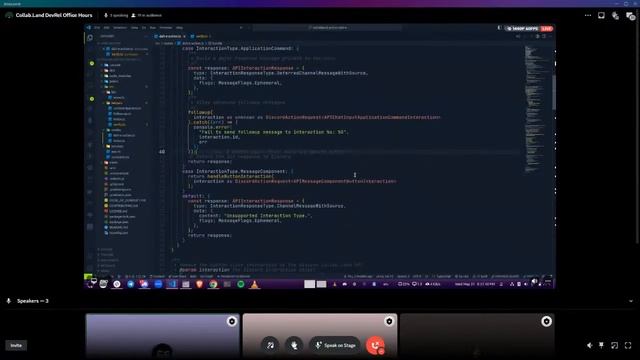640x360 pixels.
Task: Click the Invite button
Action: pos(16,345)
